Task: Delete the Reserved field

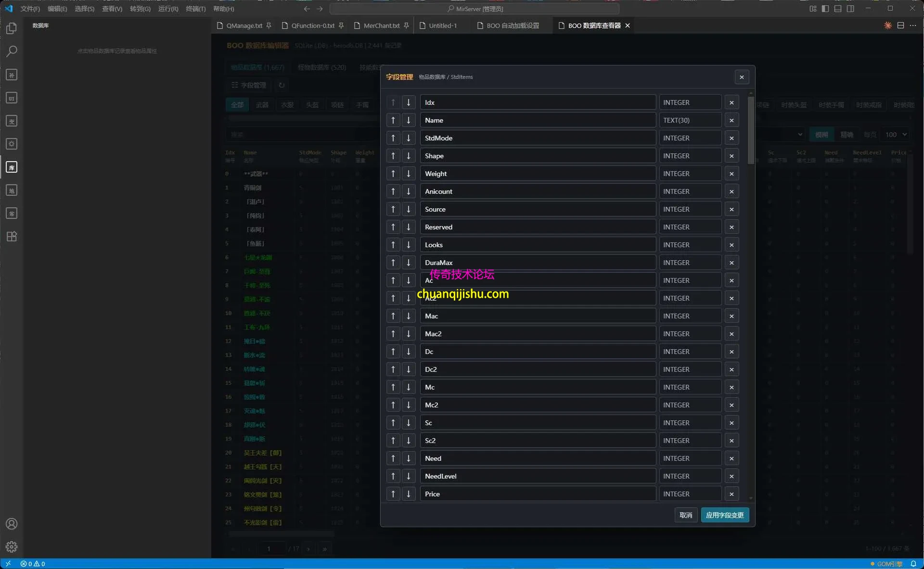Action: coord(731,227)
